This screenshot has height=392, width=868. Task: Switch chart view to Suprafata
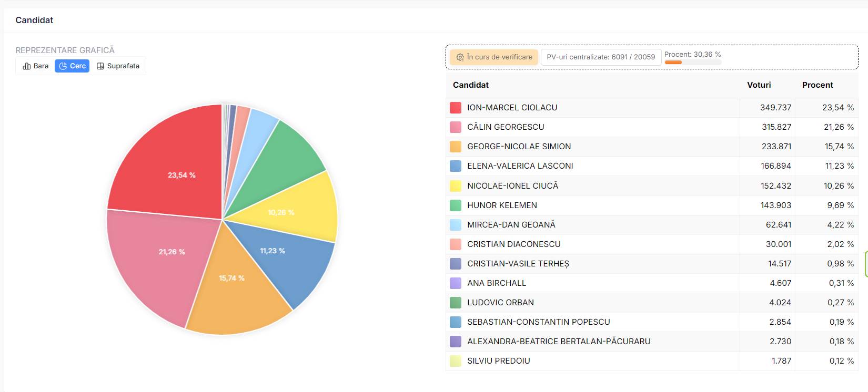118,66
